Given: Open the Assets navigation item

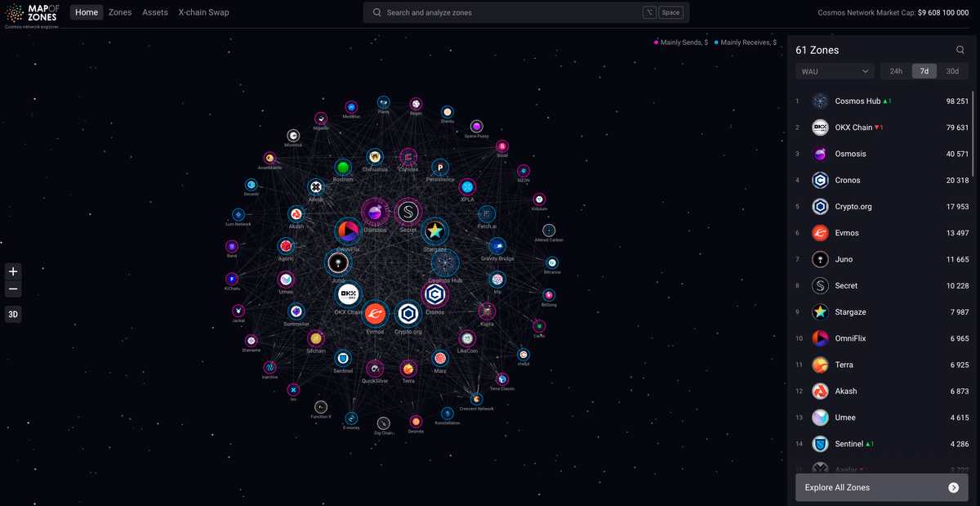Looking at the screenshot, I should pyautogui.click(x=155, y=12).
